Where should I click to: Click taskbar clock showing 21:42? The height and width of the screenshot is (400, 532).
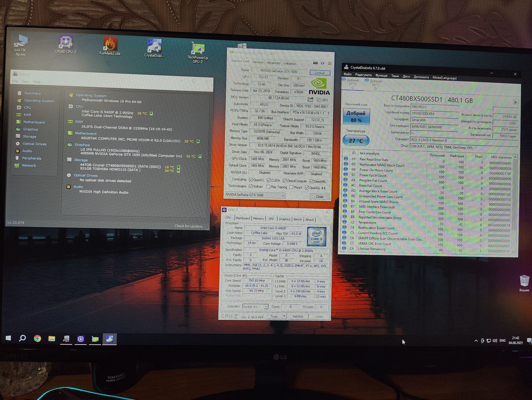tap(516, 340)
